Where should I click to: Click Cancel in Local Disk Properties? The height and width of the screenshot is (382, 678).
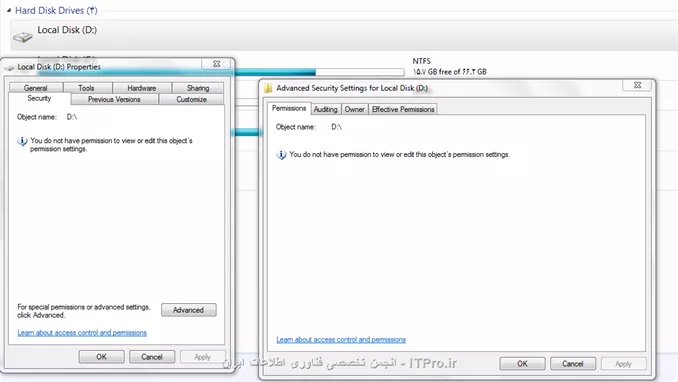152,357
